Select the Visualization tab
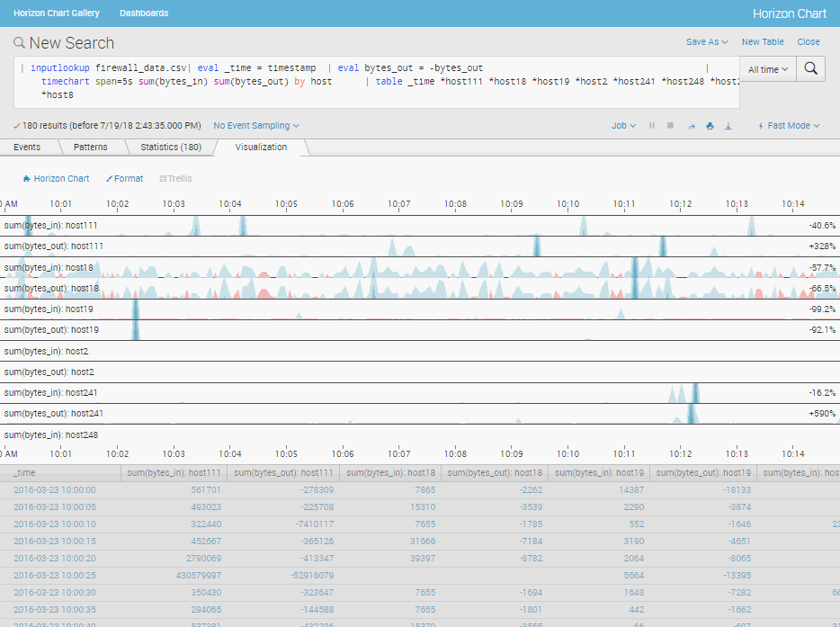The image size is (840, 627). [261, 147]
